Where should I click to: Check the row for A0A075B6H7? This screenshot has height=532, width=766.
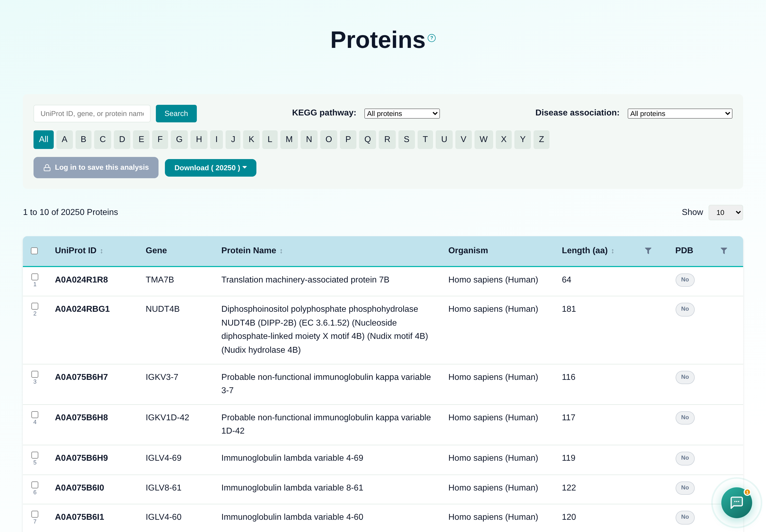[x=35, y=374]
